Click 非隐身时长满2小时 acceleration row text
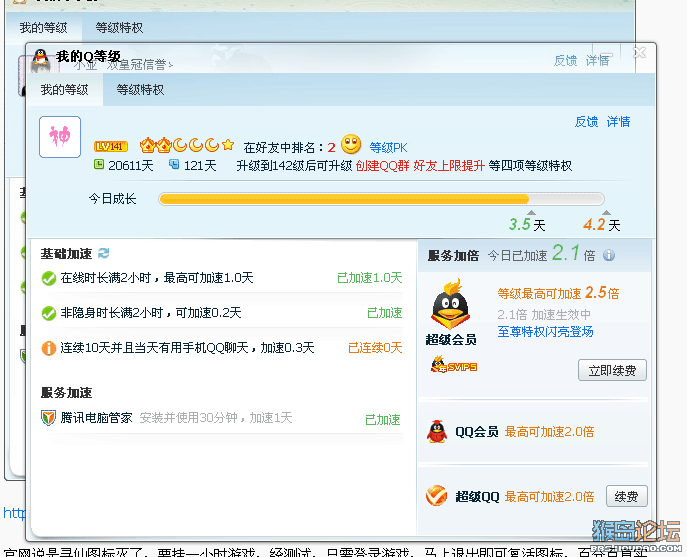687x557 pixels. tap(151, 313)
